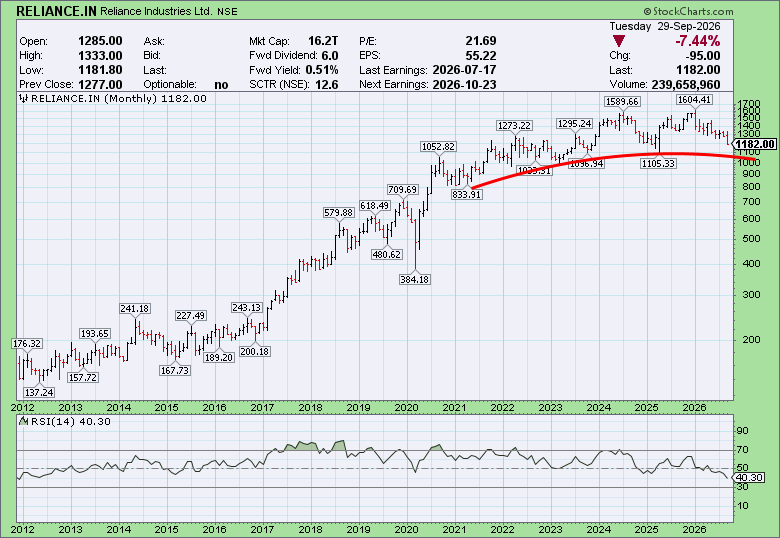Select the RELIANCE.IN ticker symbol title

(56, 11)
